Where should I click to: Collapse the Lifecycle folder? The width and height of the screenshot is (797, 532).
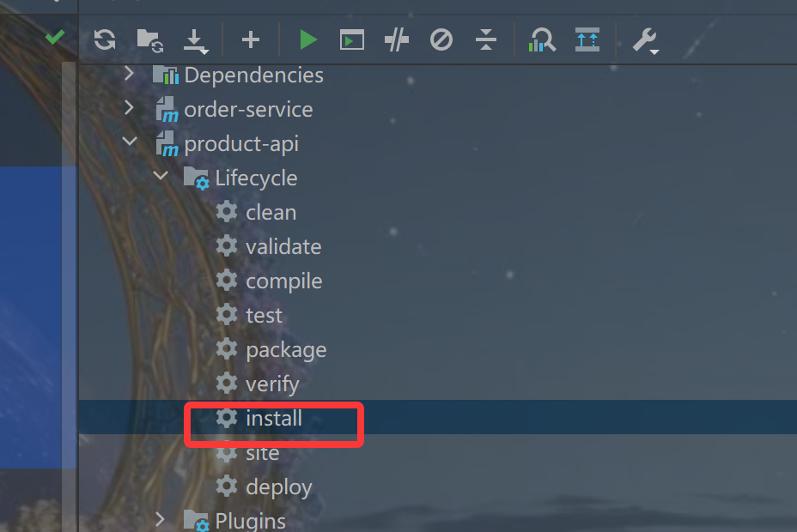tap(161, 176)
